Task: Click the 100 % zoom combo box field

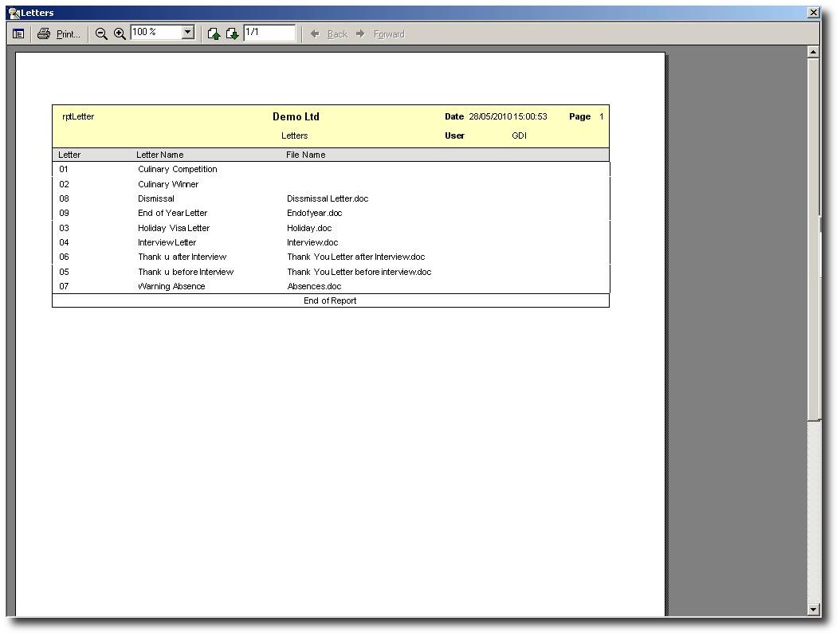Action: click(x=155, y=33)
